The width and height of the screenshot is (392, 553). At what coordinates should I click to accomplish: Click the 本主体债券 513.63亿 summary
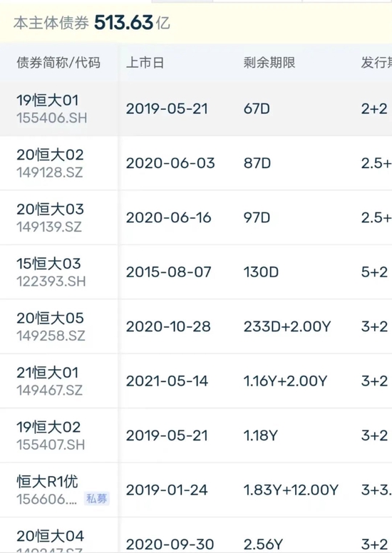point(92,23)
